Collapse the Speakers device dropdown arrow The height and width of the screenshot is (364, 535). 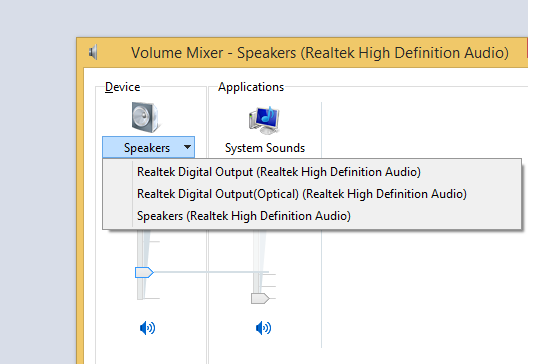click(x=187, y=147)
